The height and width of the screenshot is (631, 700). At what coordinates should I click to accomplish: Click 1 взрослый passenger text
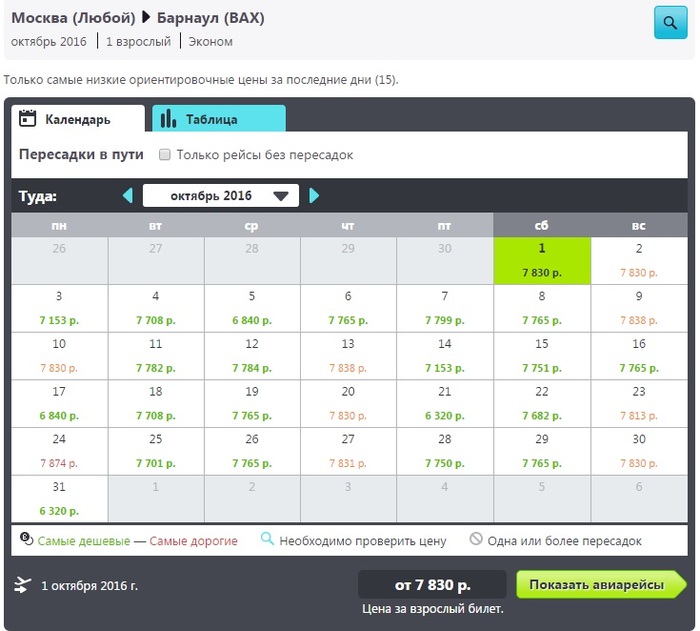pyautogui.click(x=138, y=42)
